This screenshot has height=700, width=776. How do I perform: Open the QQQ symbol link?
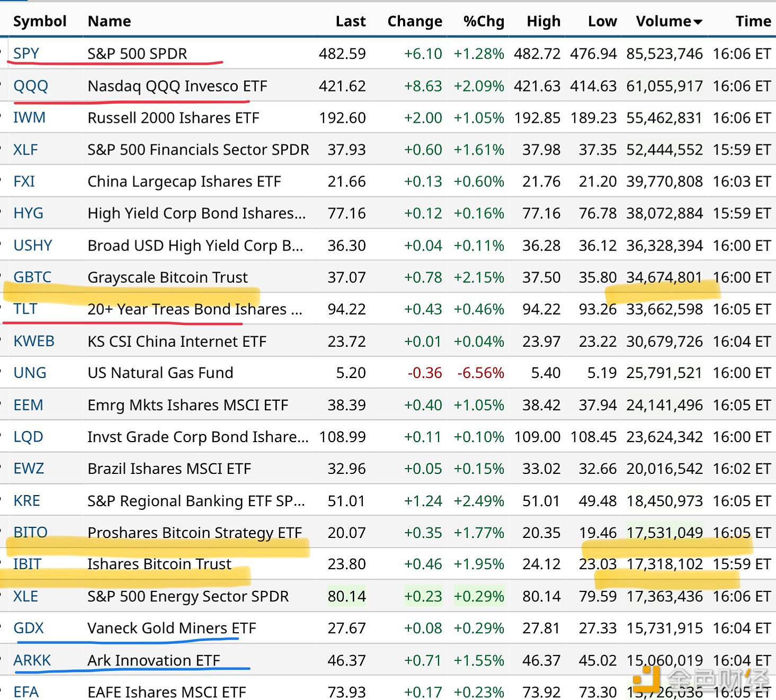click(31, 86)
